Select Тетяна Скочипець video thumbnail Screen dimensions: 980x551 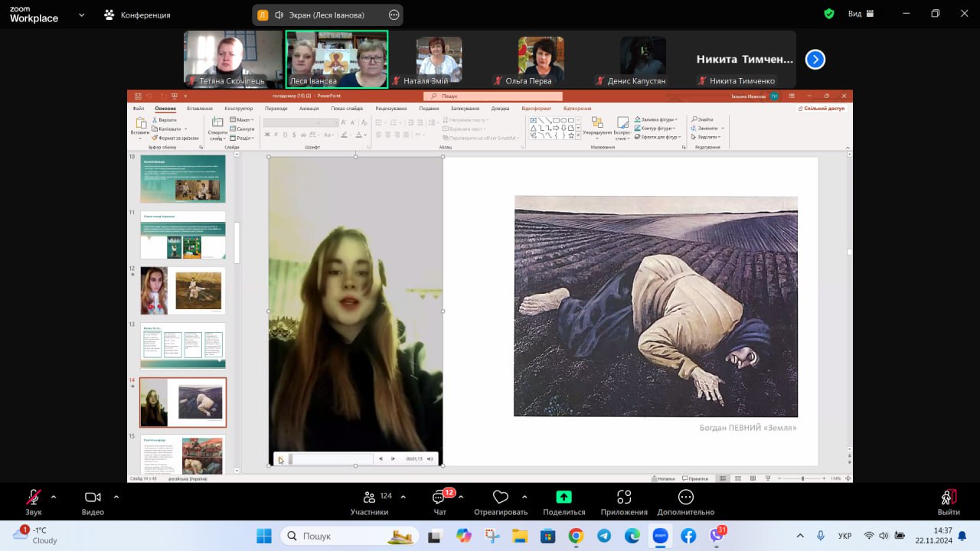click(234, 60)
